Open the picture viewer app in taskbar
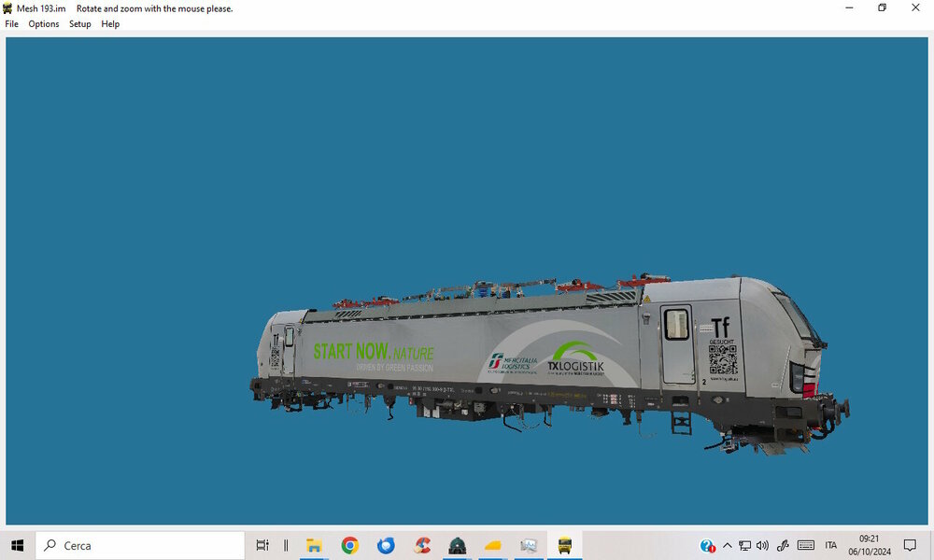 coord(529,545)
